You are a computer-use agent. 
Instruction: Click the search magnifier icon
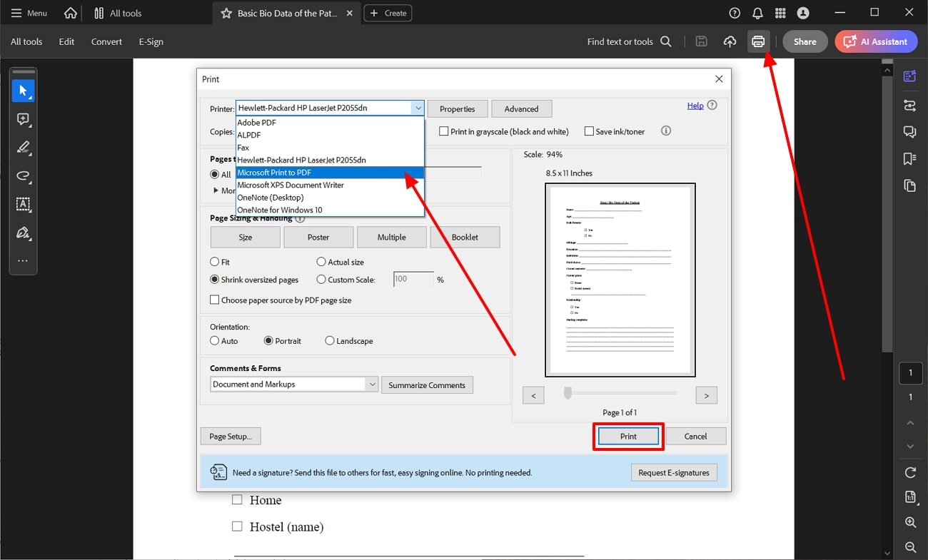point(666,41)
